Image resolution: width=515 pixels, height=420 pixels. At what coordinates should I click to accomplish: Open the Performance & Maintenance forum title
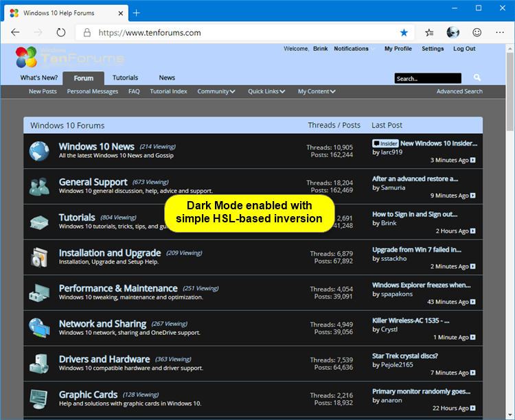point(118,288)
